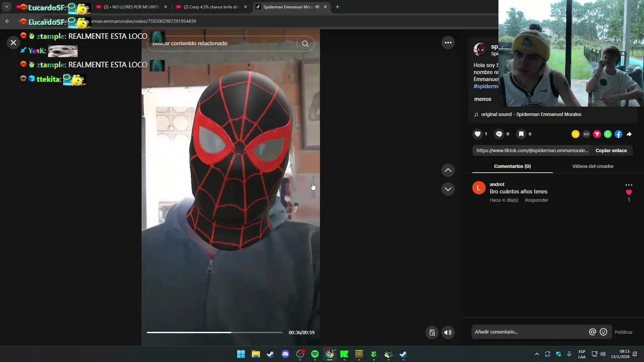The height and width of the screenshot is (362, 644).
Task: Go to previous video with up arrow
Action: [x=448, y=170]
